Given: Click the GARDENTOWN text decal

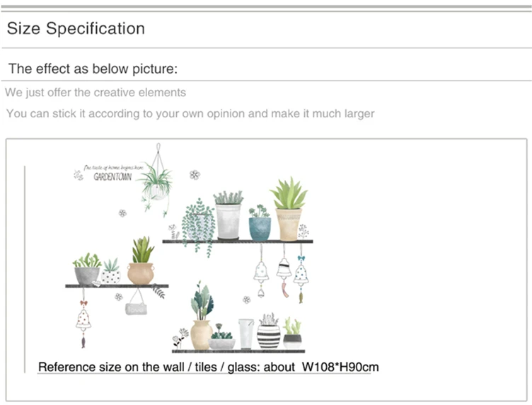Looking at the screenshot, I should (x=112, y=177).
